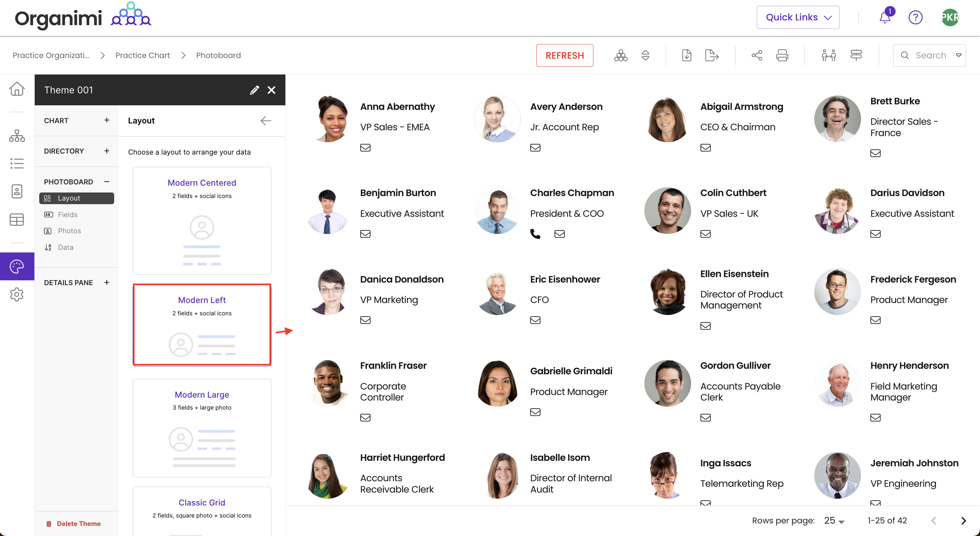Expand the DETAILS PANE section
The width and height of the screenshot is (980, 536).
click(106, 283)
